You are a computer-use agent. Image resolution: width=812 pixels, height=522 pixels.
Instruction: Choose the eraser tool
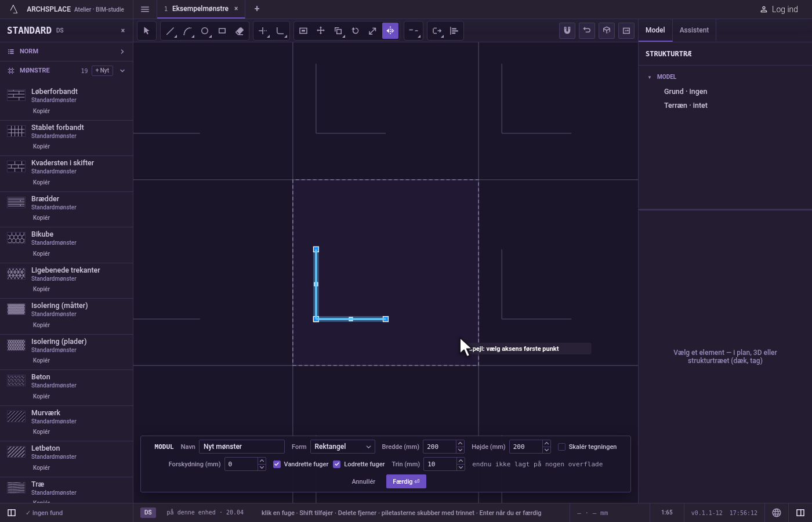240,31
